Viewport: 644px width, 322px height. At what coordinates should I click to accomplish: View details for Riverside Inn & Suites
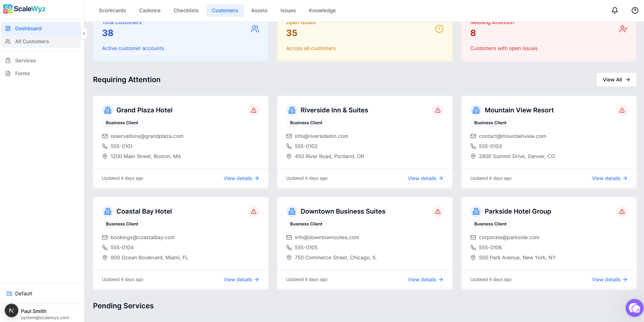[x=426, y=178]
